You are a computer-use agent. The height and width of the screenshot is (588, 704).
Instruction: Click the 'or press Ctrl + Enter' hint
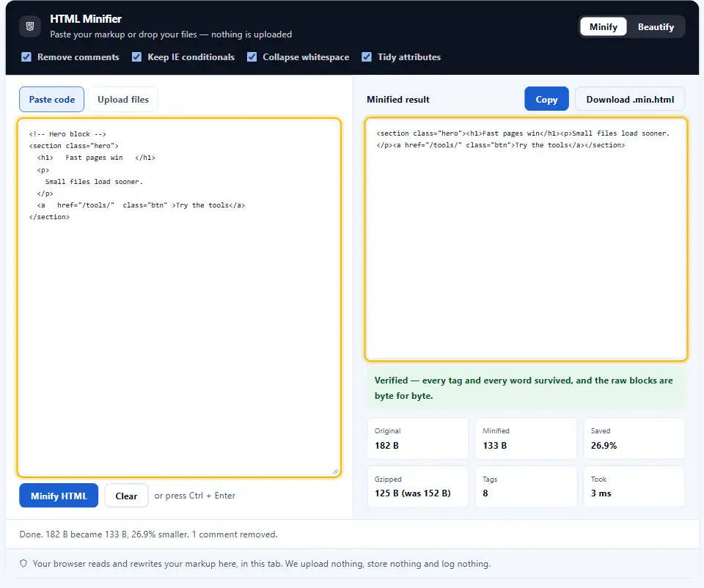[x=195, y=496]
